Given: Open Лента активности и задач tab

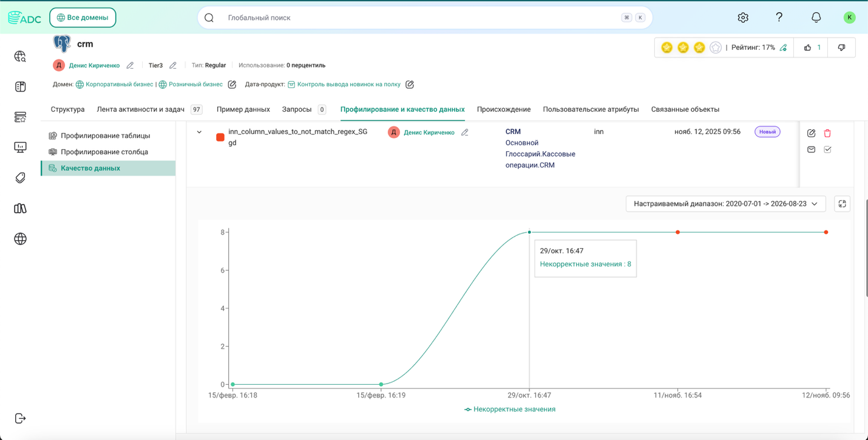Looking at the screenshot, I should (149, 109).
